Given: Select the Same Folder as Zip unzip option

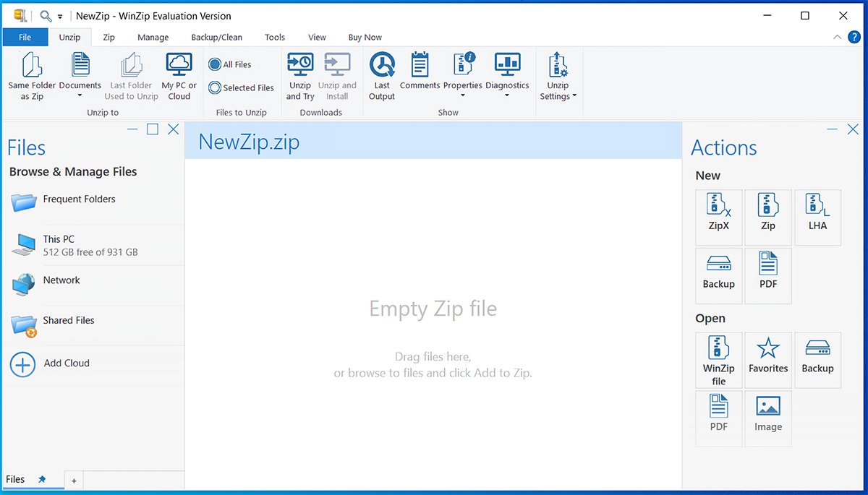Looking at the screenshot, I should tap(30, 74).
